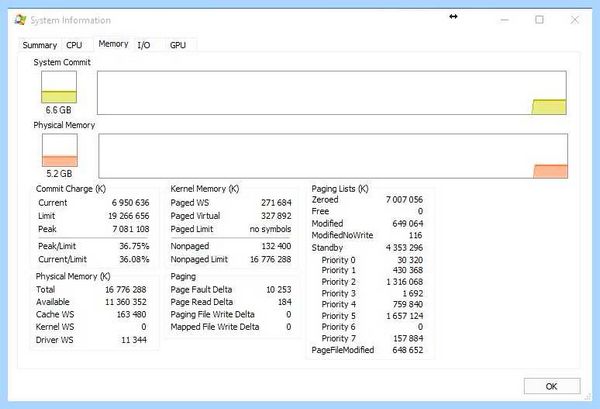Screen dimensions: 600x409
Task: Select the Memory tab
Action: [x=113, y=44]
